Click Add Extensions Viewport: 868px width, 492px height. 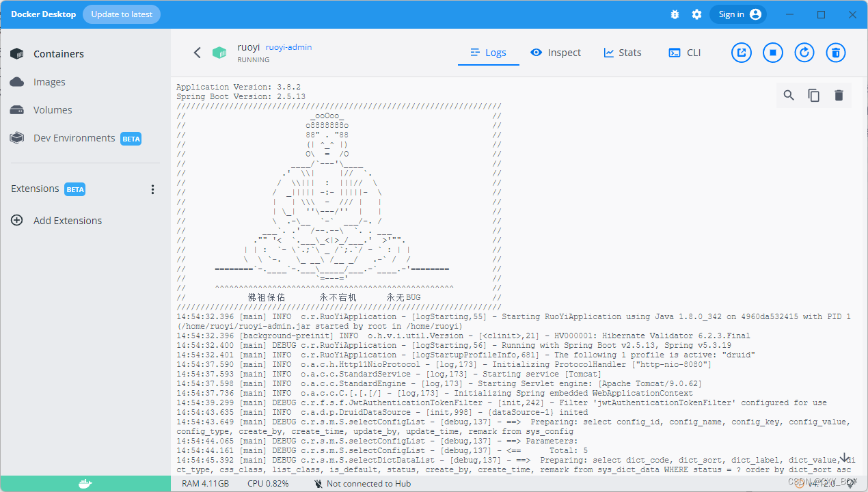[68, 221]
